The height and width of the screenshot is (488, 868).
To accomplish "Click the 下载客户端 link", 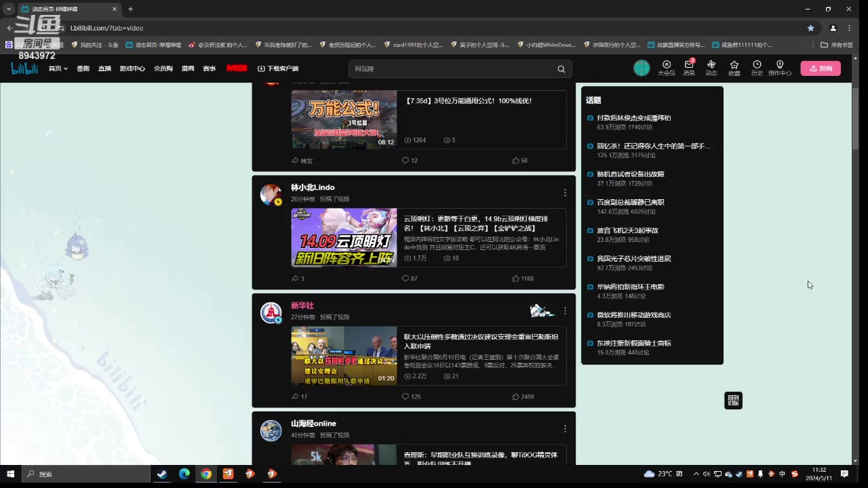I will [x=278, y=68].
